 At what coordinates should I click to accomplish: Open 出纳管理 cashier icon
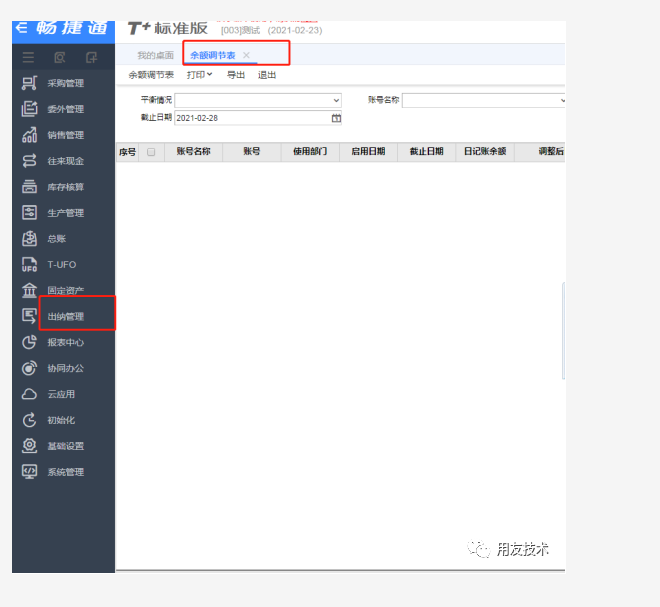pos(29,316)
